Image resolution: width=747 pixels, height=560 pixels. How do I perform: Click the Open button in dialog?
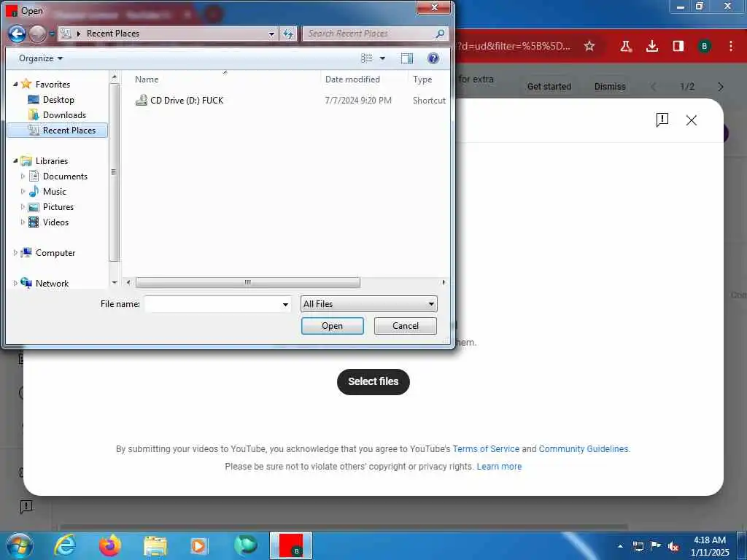point(332,326)
